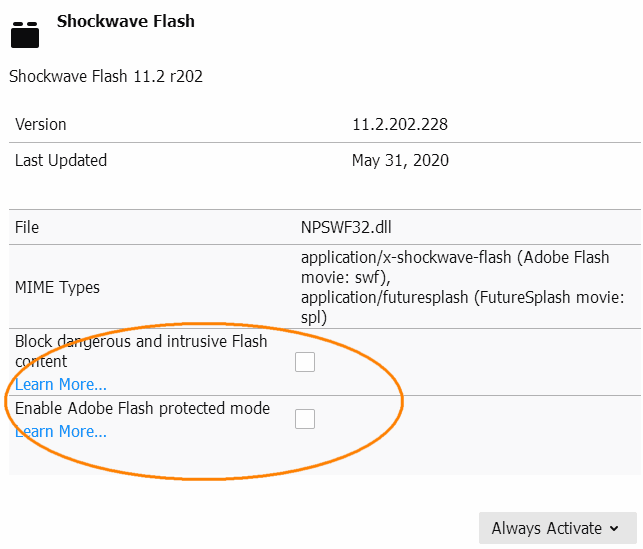This screenshot has height=549, width=643.
Task: Open the Always Activate dropdown
Action: tap(558, 528)
